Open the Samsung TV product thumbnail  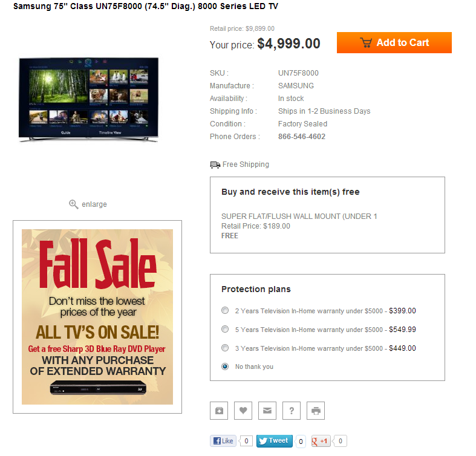click(x=88, y=100)
